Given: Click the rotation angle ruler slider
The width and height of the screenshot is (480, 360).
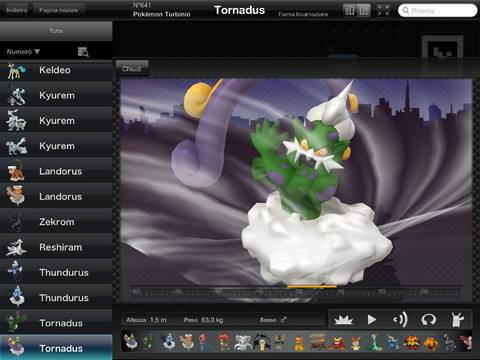Looking at the screenshot, I should coord(296,292).
